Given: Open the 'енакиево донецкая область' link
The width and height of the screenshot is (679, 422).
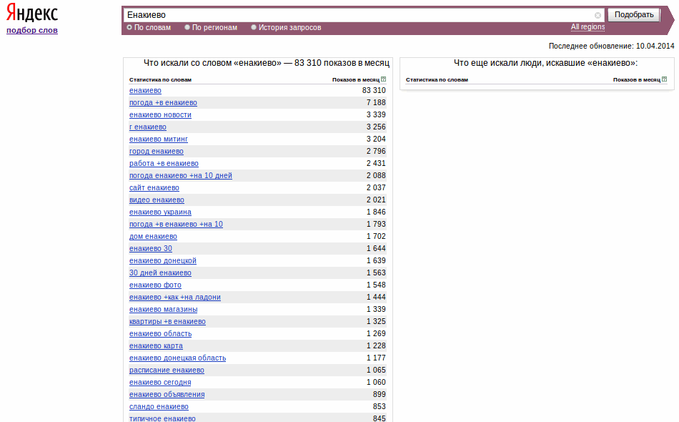Looking at the screenshot, I should [178, 358].
